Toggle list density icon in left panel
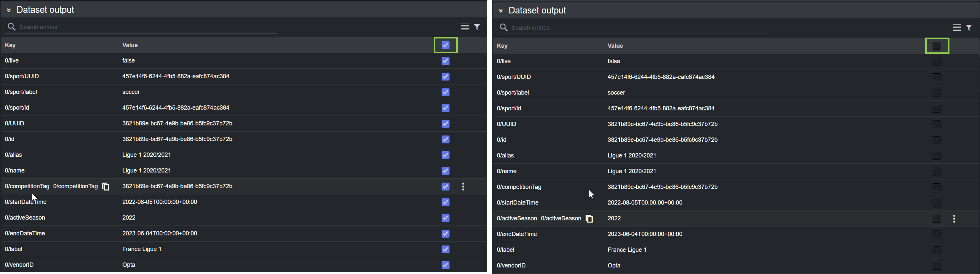980x274 pixels. pos(465,27)
